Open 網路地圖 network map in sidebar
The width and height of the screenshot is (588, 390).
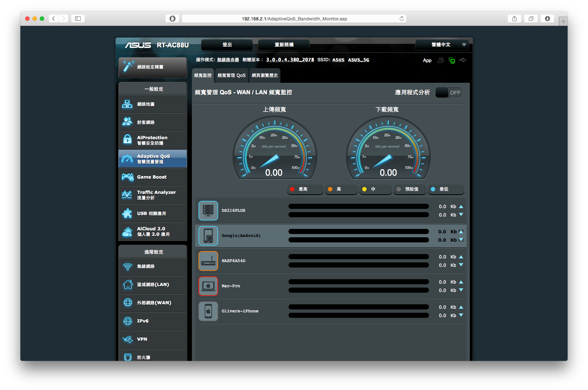152,104
